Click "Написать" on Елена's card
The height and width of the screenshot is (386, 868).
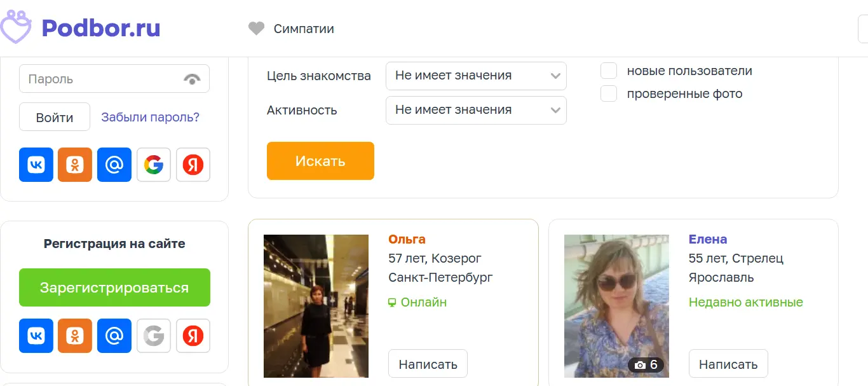tap(728, 364)
